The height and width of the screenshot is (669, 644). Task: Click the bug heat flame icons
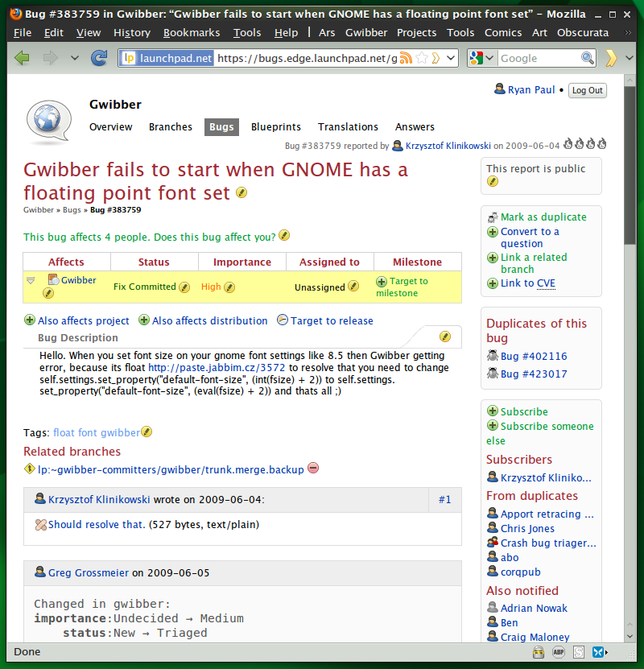coord(584,144)
